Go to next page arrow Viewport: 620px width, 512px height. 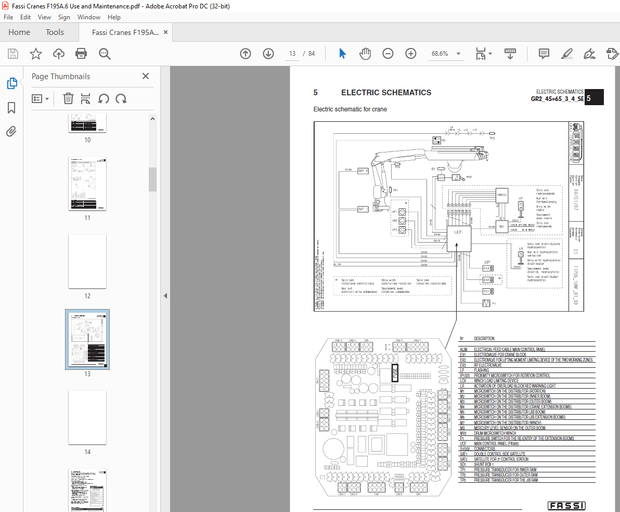(x=268, y=54)
